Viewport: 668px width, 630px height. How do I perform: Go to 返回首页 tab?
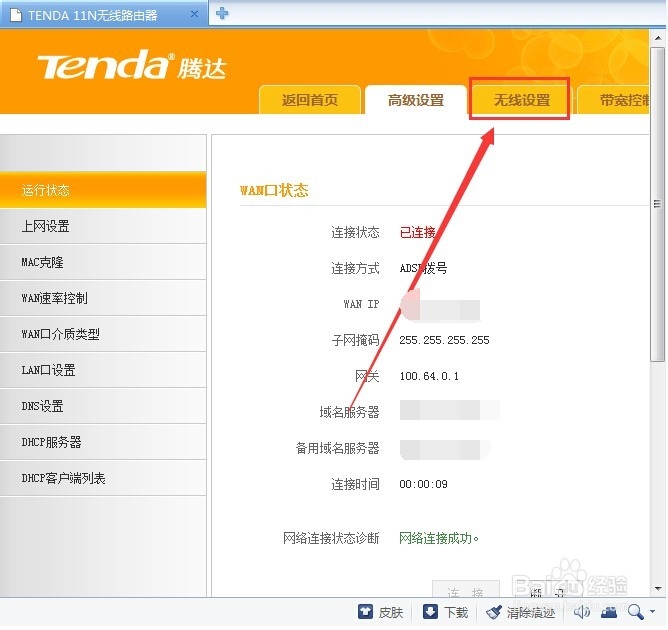310,100
